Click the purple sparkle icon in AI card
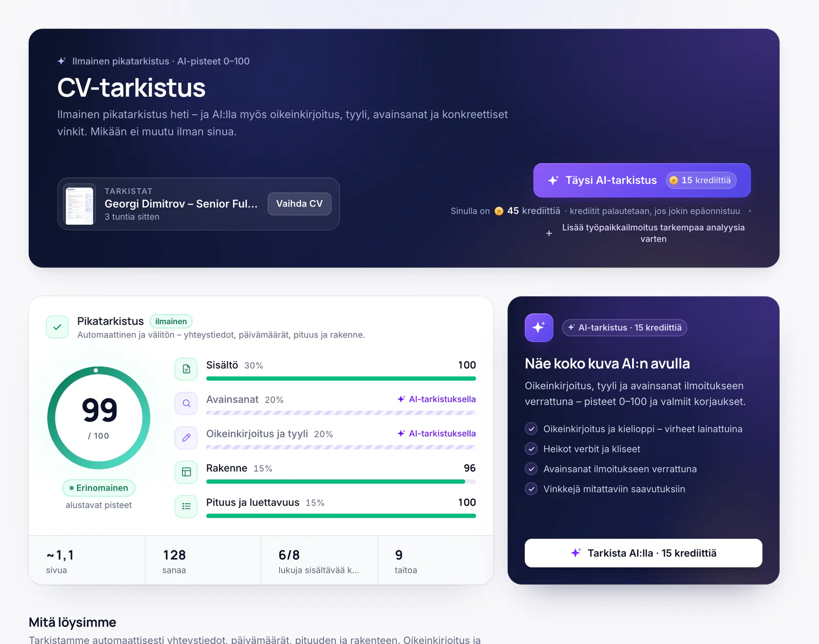Screen dimensions: 819x644 tap(539, 327)
